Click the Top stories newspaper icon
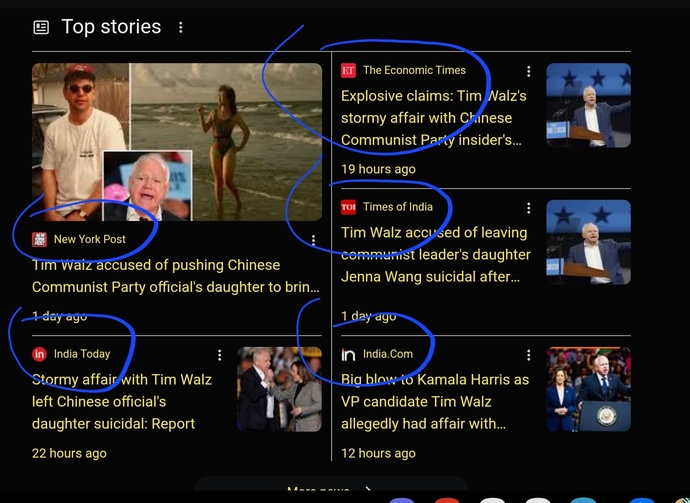This screenshot has height=503, width=690. tap(41, 27)
